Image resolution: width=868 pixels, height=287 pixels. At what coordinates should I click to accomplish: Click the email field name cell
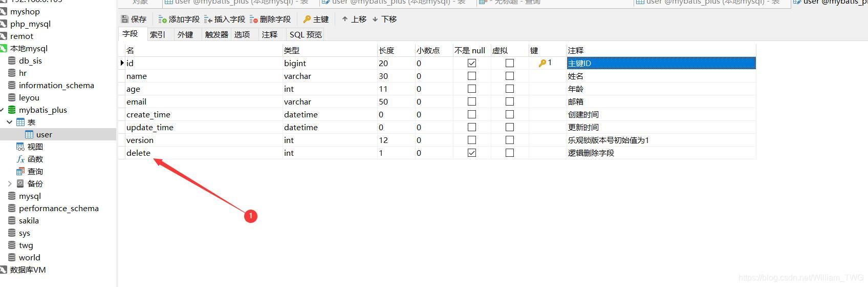(204, 101)
